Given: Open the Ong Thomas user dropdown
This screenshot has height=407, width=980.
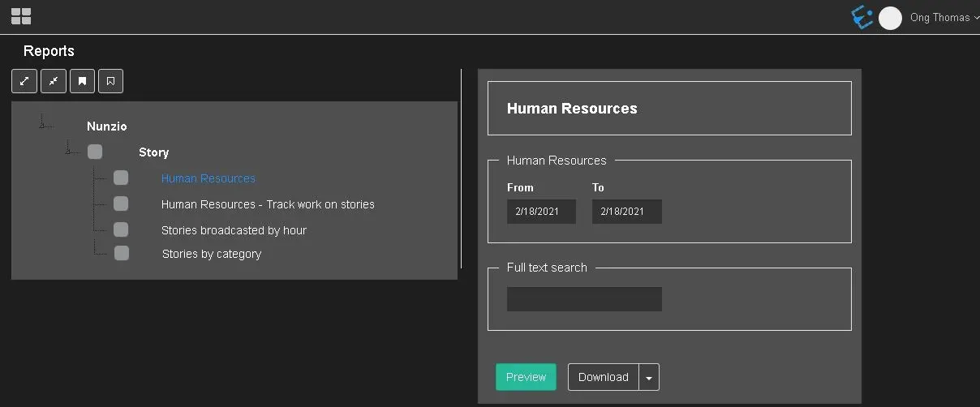Looking at the screenshot, I should (944, 18).
